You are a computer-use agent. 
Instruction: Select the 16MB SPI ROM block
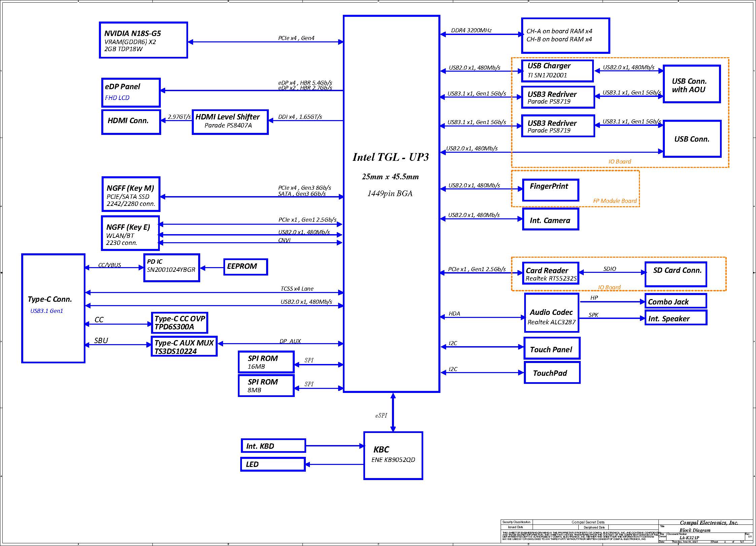point(266,362)
